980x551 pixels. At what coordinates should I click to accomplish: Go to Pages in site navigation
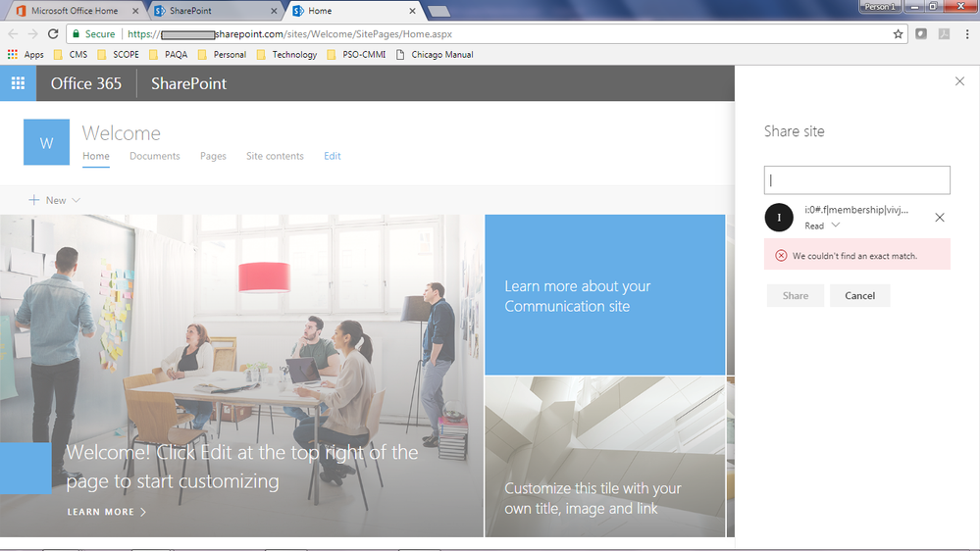[x=213, y=156]
